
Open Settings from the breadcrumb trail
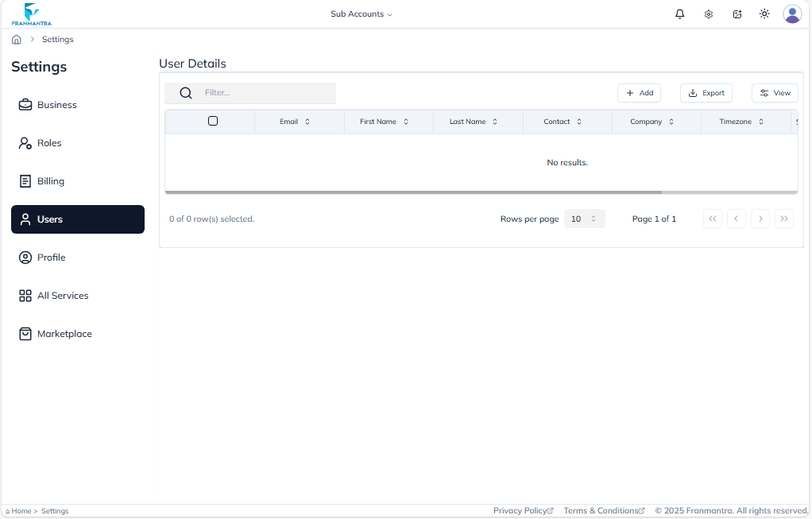(x=57, y=39)
